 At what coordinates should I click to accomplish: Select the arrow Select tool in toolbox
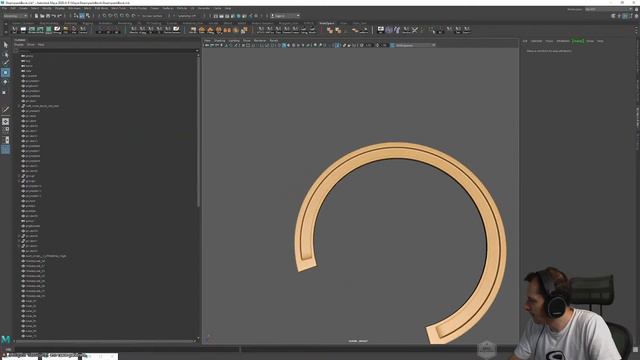coord(5,45)
